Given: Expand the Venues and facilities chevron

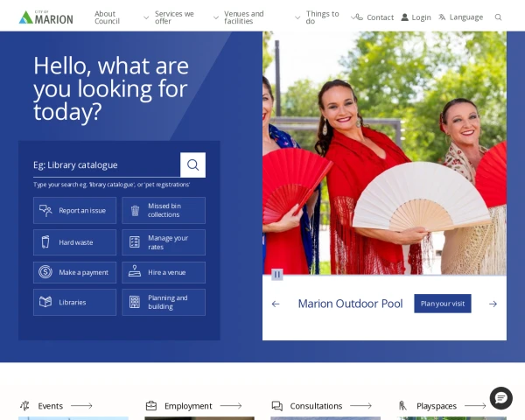Looking at the screenshot, I should pyautogui.click(x=297, y=17).
